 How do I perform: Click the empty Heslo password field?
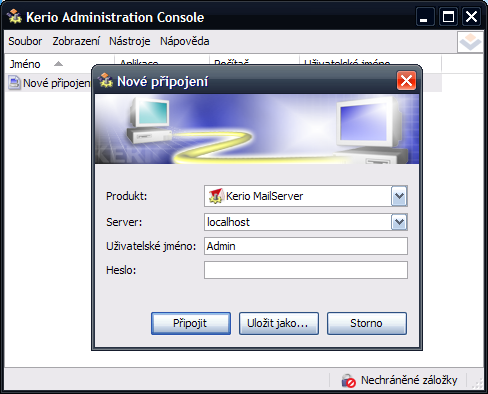(306, 270)
